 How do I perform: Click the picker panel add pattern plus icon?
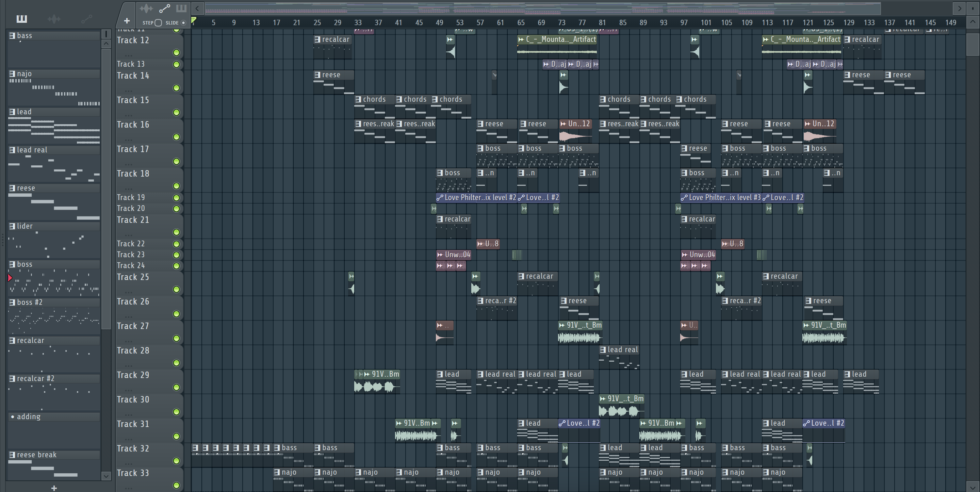click(x=54, y=488)
